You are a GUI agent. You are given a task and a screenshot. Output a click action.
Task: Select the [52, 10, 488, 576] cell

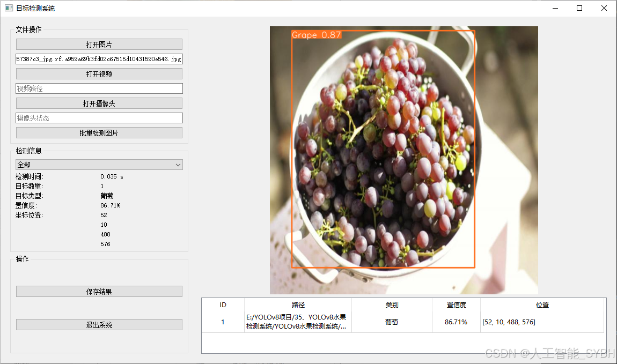point(542,322)
